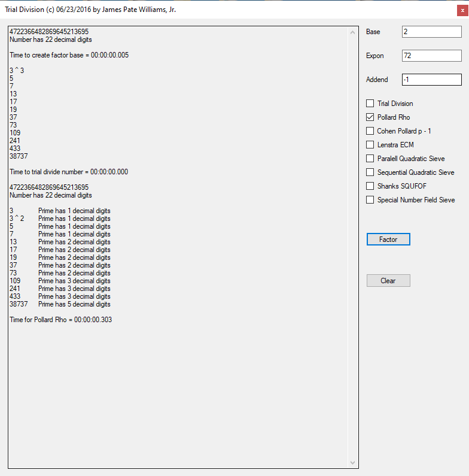Toggle the Shanks SQUFOF checkbox
Viewport: 469px width, 476px height.
pyautogui.click(x=370, y=186)
